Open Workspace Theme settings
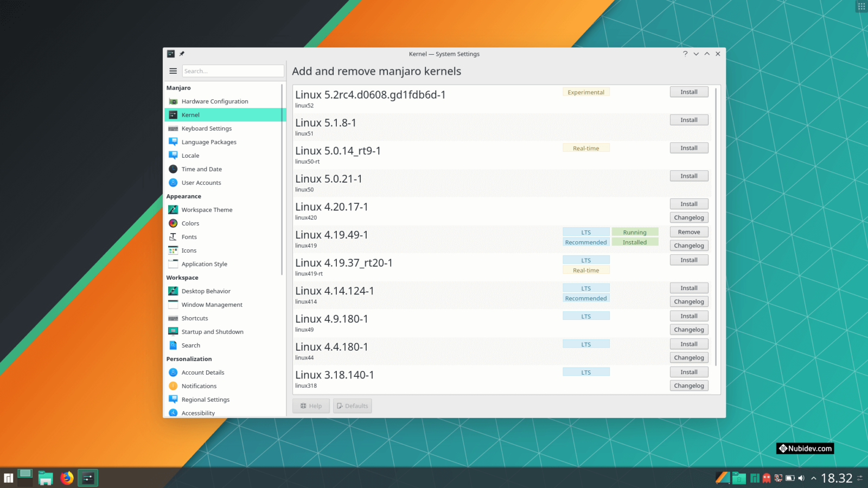Image resolution: width=868 pixels, height=488 pixels. point(207,210)
